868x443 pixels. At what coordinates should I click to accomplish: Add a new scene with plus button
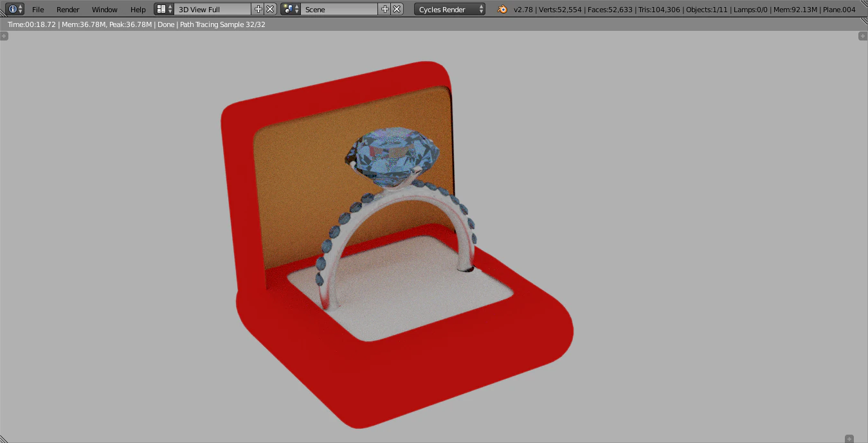coord(385,9)
